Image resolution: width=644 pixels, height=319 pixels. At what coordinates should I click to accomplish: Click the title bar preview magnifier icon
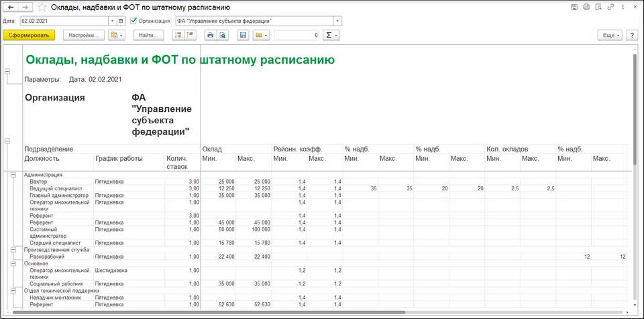point(599,7)
